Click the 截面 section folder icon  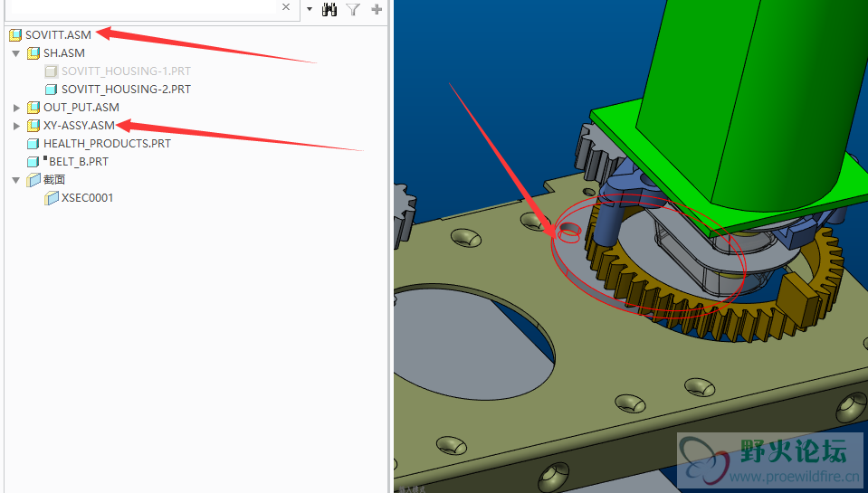pos(33,180)
